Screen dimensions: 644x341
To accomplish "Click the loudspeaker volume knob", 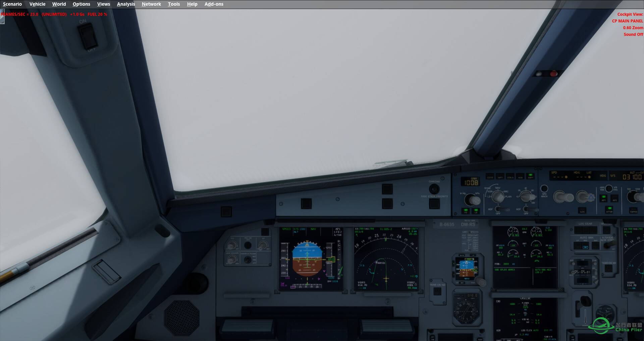I will click(232, 260).
